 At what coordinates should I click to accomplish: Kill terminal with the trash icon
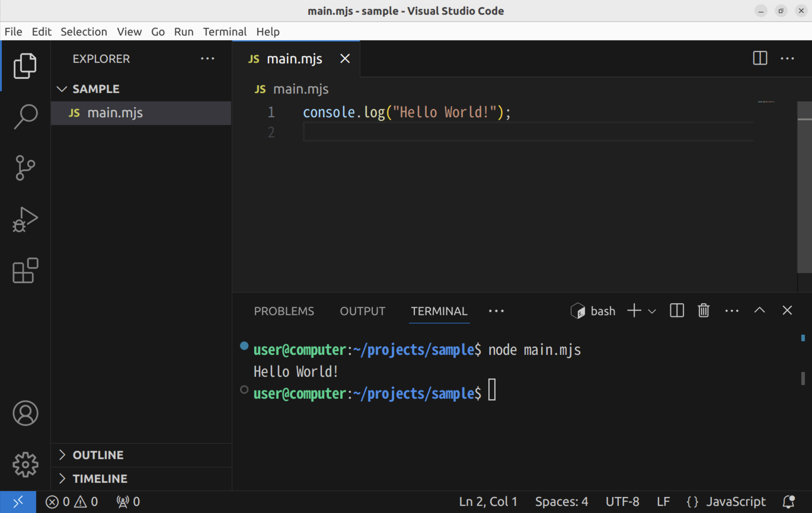coord(704,310)
